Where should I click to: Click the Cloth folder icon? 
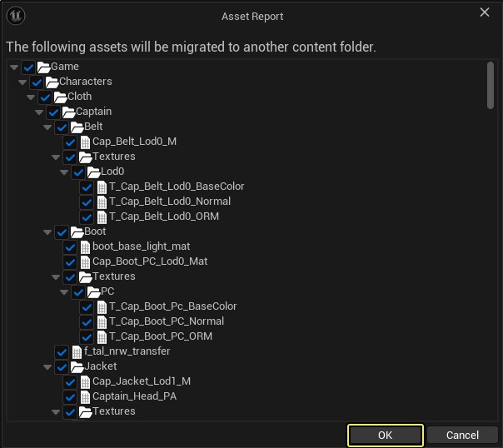pos(60,97)
